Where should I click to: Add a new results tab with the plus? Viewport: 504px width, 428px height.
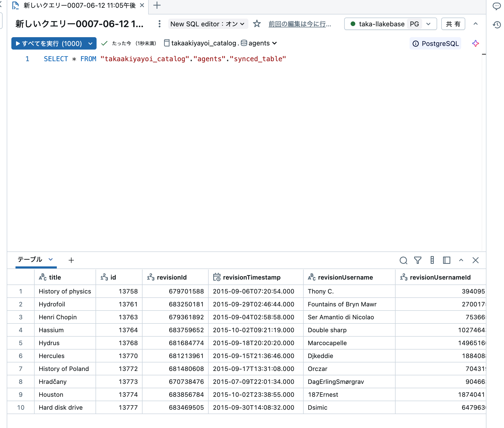[71, 260]
